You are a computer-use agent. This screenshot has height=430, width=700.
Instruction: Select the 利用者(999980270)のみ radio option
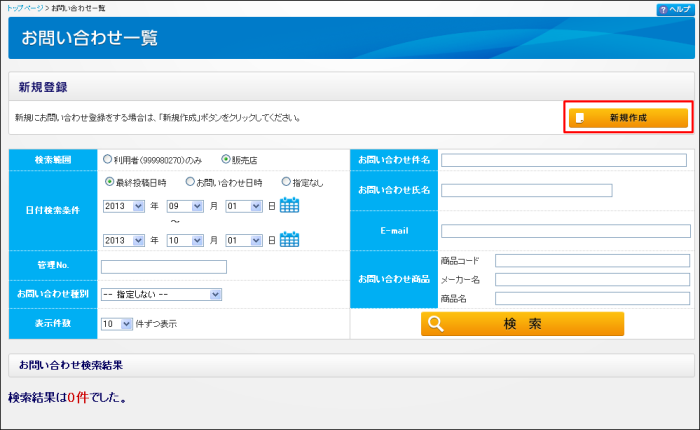tap(108, 159)
